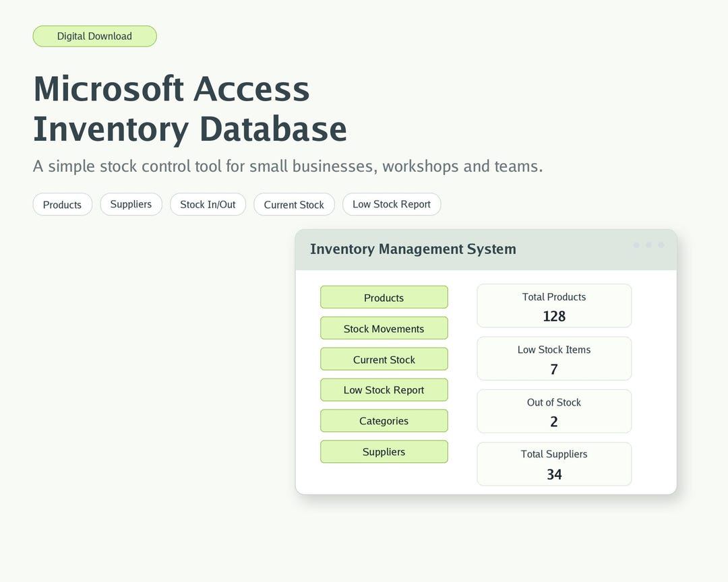The image size is (728, 582).
Task: Select the Suppliers pill tag under subtitle
Action: [131, 204]
